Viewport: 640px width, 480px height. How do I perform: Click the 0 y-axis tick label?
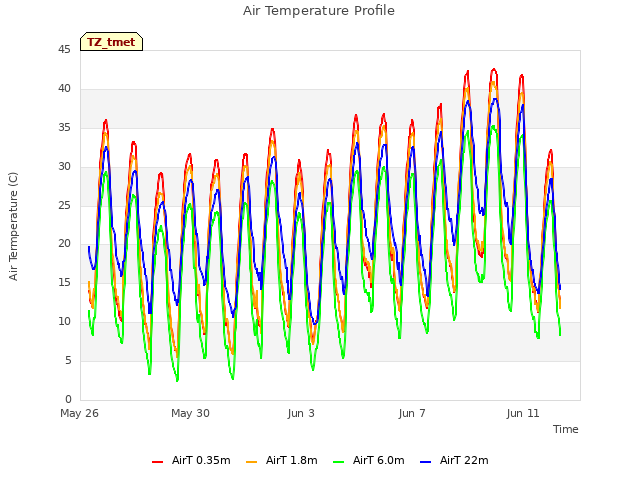tap(68, 399)
